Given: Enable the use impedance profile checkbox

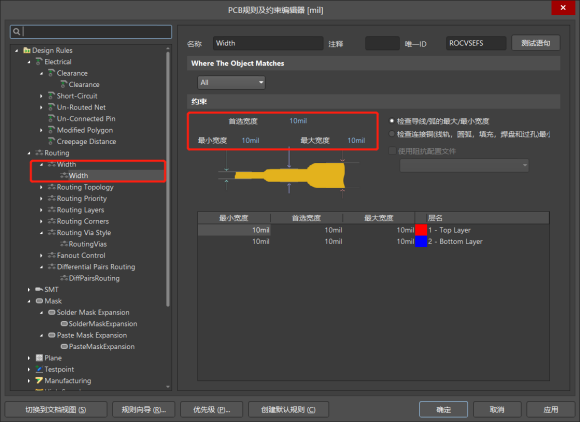Looking at the screenshot, I should (x=392, y=151).
